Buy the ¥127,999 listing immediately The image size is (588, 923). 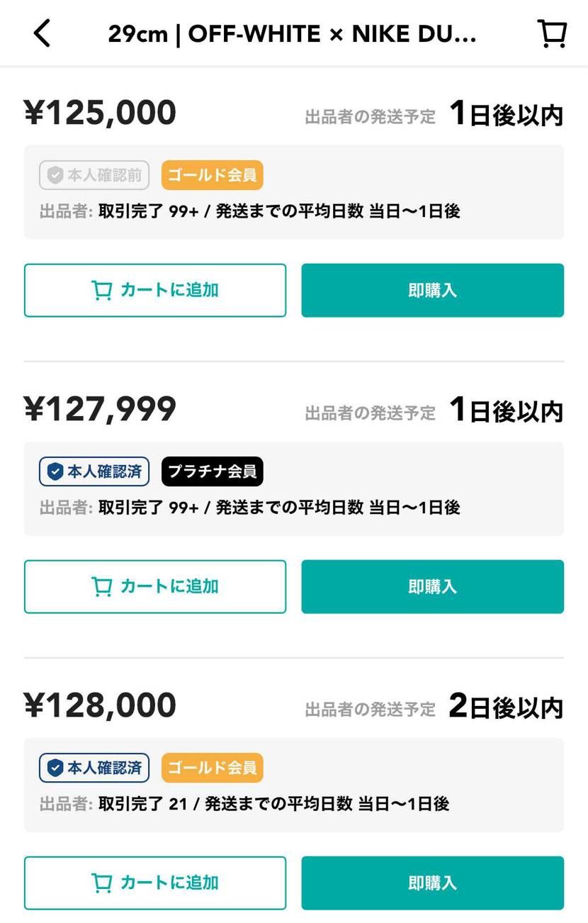click(432, 587)
